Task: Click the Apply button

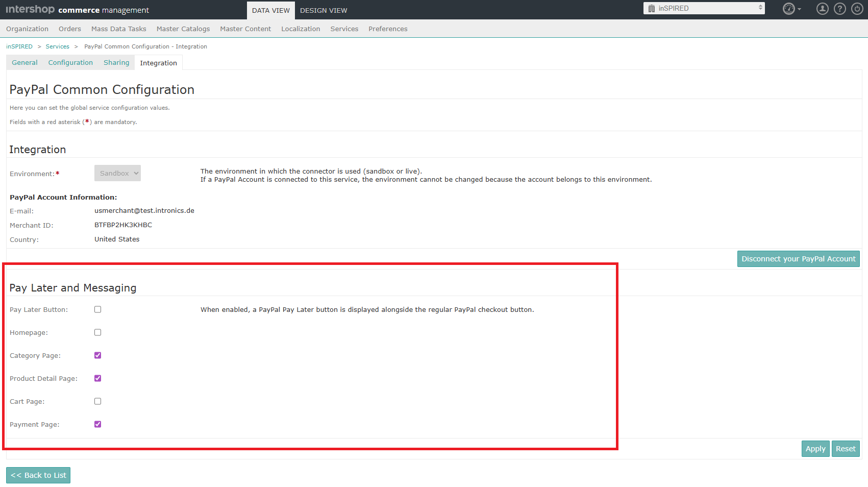Action: (815, 449)
